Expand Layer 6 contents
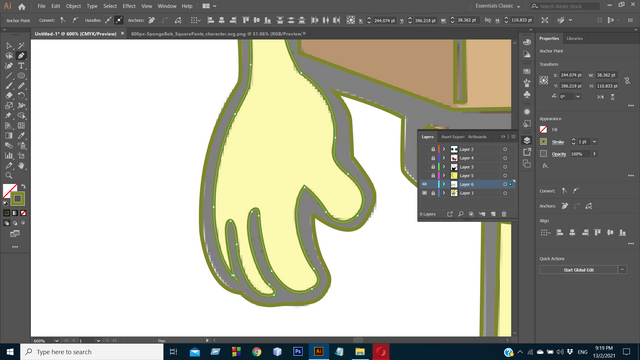 pos(444,184)
